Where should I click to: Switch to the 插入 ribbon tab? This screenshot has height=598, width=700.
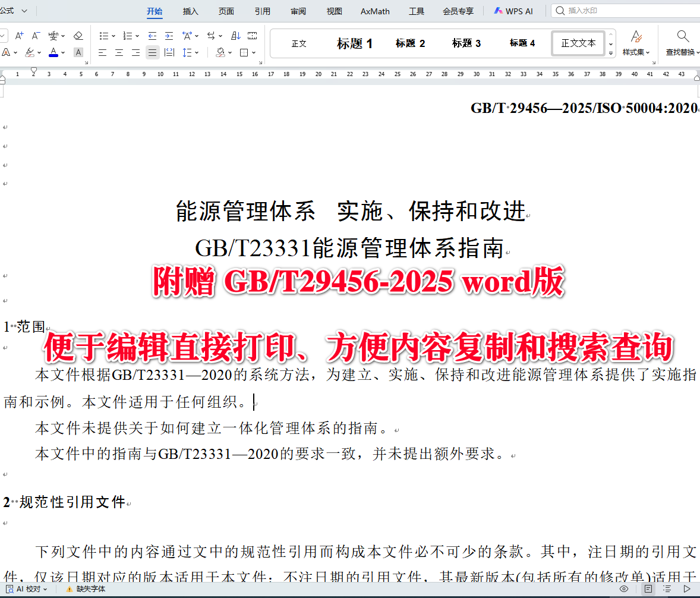(190, 11)
